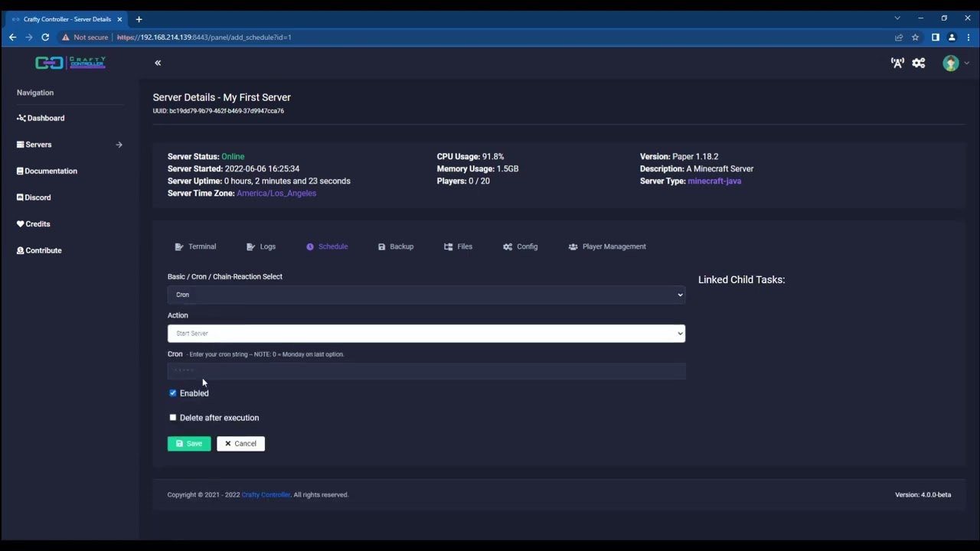The width and height of the screenshot is (980, 551).
Task: Switch to the Logs tab
Action: (261, 246)
